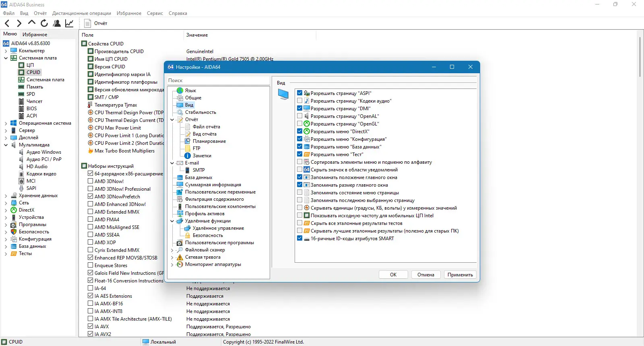Viewport: 644px width, 346px height.
Task: Enable Разрешить страницу "OpenAL" checkbox
Action: click(x=299, y=116)
